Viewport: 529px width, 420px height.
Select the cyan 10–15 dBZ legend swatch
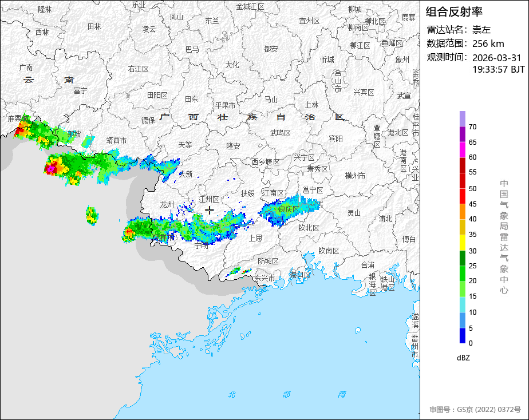[x=462, y=305]
